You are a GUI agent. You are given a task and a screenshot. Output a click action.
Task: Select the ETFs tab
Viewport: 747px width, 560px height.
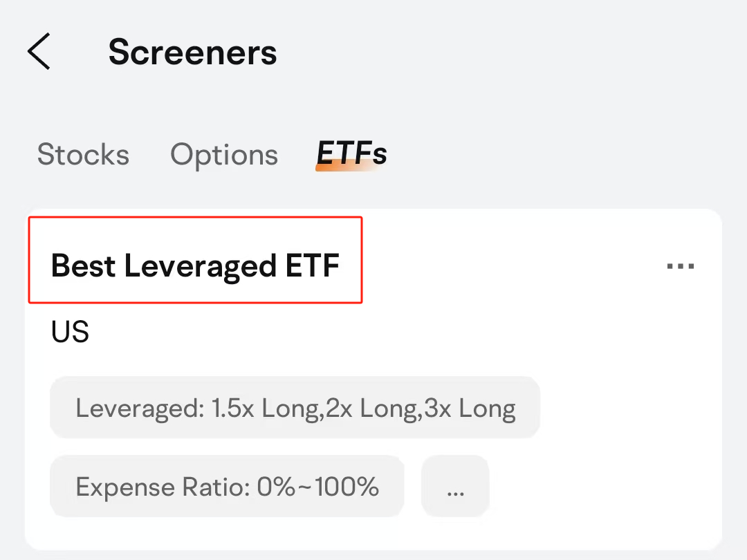(x=350, y=154)
